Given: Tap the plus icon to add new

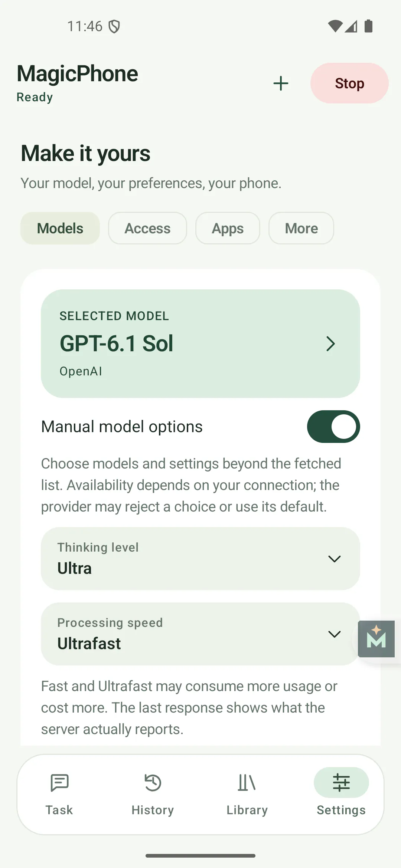Looking at the screenshot, I should [281, 83].
